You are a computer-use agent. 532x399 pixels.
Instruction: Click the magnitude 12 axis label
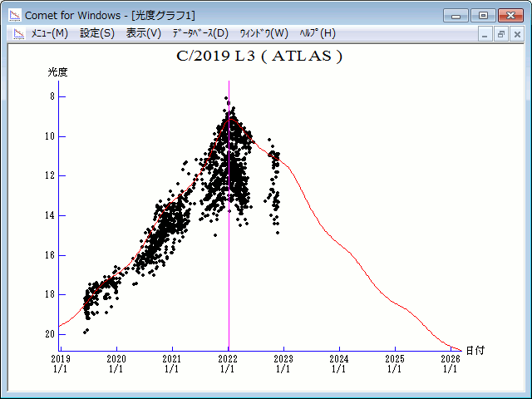pyautogui.click(x=50, y=175)
